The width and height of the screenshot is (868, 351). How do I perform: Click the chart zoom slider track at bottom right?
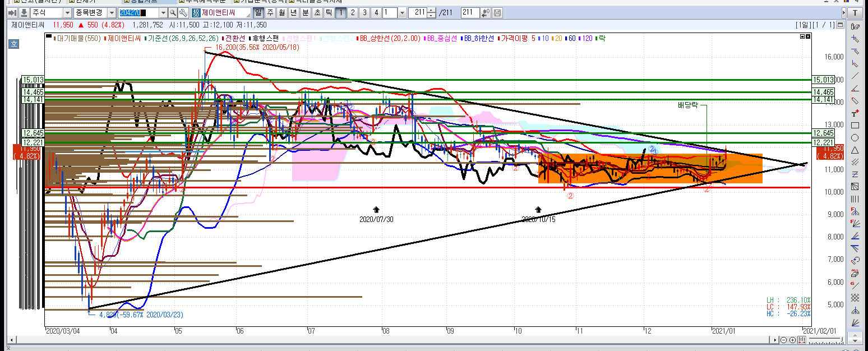[826, 339]
